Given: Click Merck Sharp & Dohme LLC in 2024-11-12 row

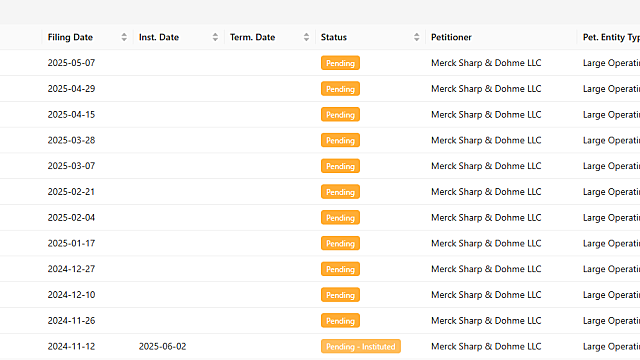Looking at the screenshot, I should point(486,346).
